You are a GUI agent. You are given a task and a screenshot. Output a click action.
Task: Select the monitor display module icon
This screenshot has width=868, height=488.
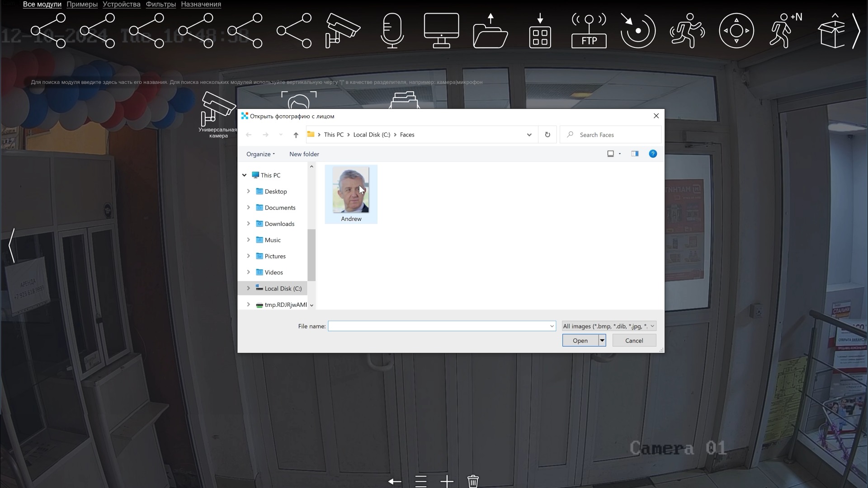pyautogui.click(x=441, y=31)
